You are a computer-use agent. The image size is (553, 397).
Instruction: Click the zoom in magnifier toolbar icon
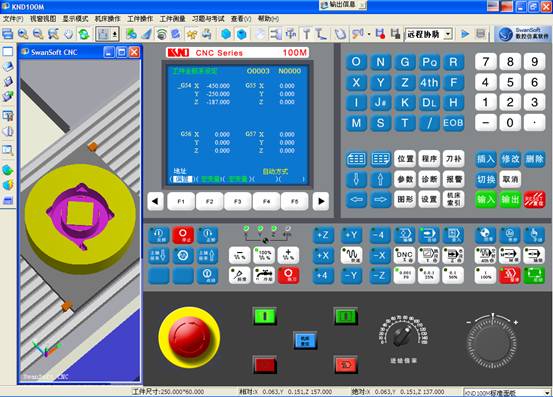click(x=23, y=34)
